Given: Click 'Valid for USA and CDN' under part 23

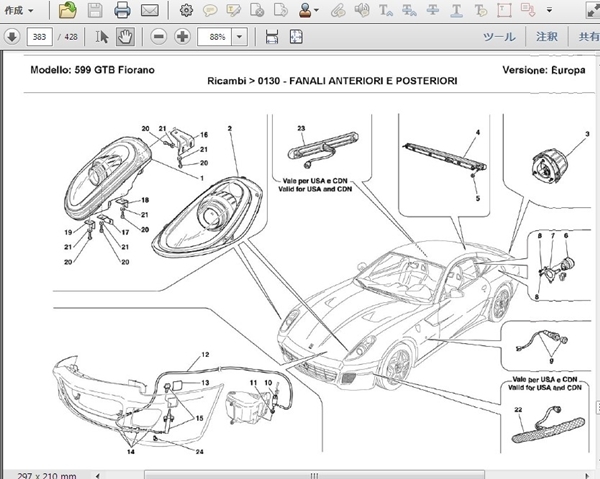Looking at the screenshot, I should coord(315,189).
